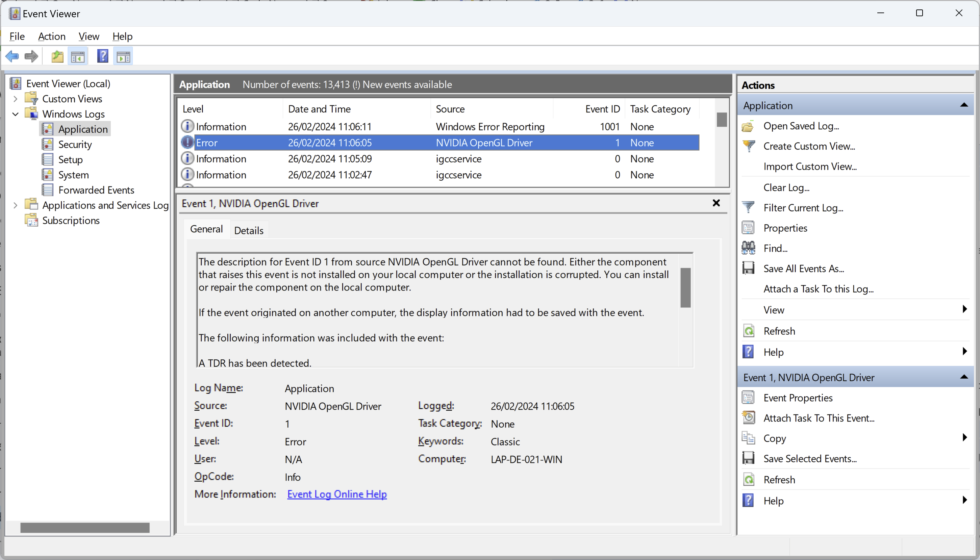Click the blue Help toolbar icon

coord(102,56)
